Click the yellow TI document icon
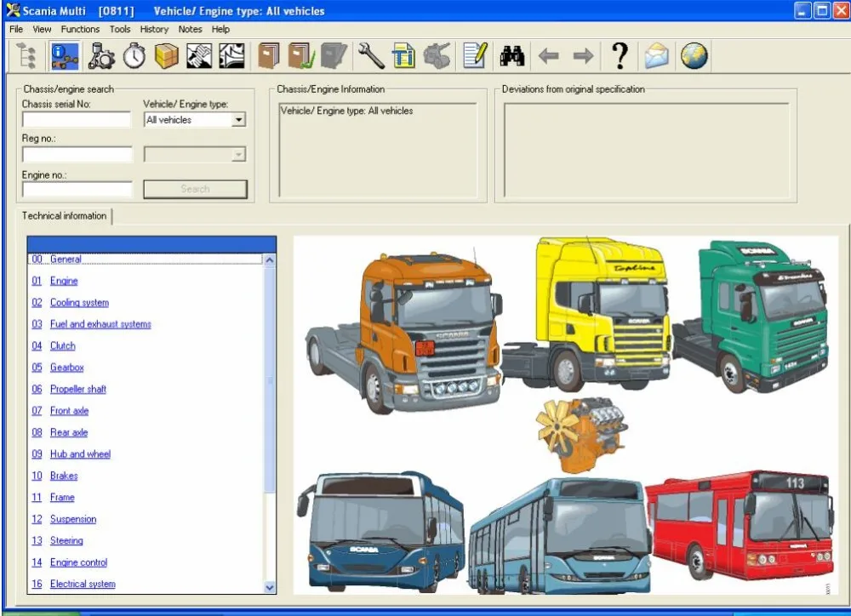The image size is (851, 616). (403, 56)
